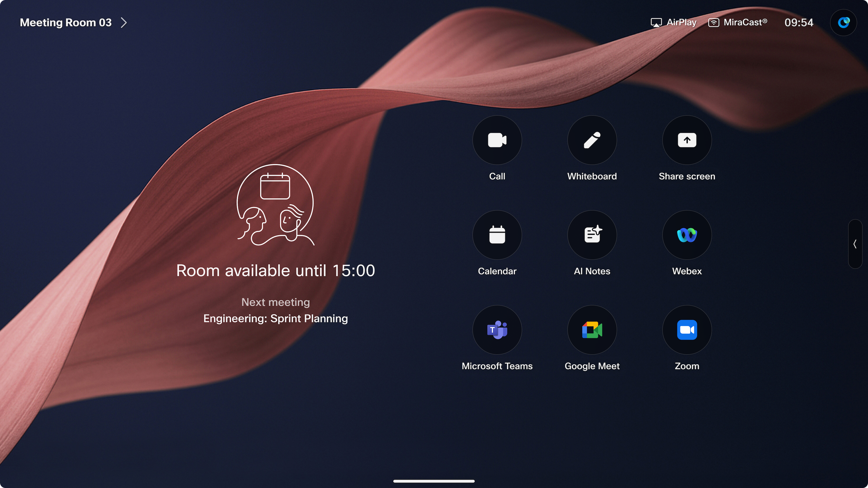Viewport: 868px width, 488px height.
Task: Launch AI Notes
Action: tap(592, 235)
